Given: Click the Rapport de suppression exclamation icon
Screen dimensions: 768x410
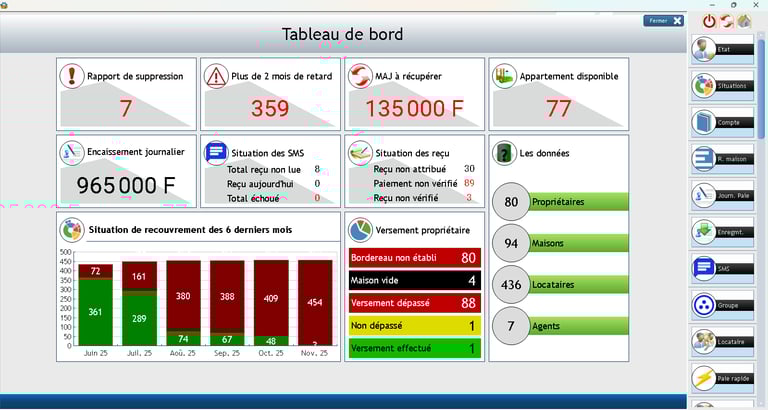Looking at the screenshot, I should (x=72, y=76).
